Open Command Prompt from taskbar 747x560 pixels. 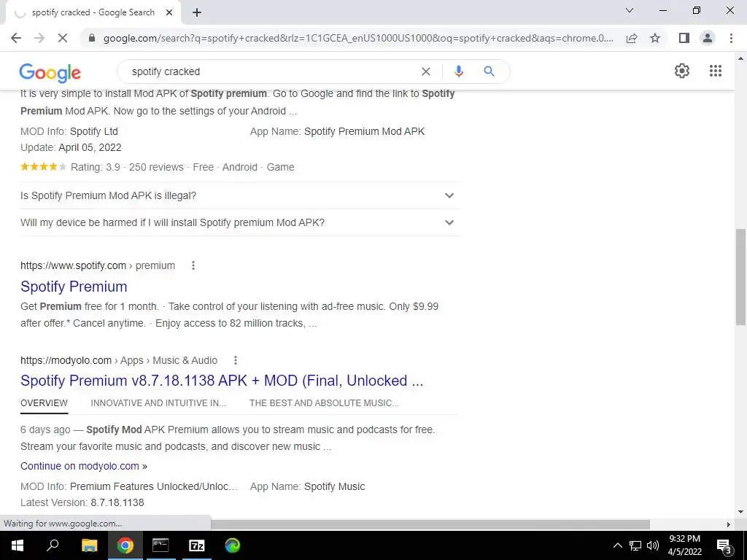click(x=160, y=545)
